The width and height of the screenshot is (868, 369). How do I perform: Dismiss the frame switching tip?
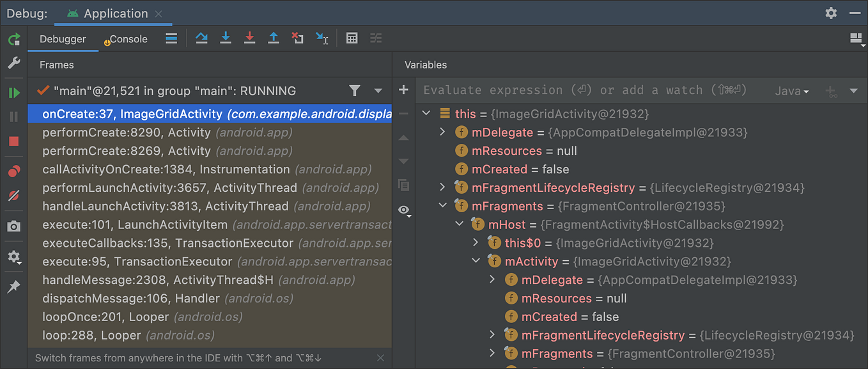(x=380, y=357)
